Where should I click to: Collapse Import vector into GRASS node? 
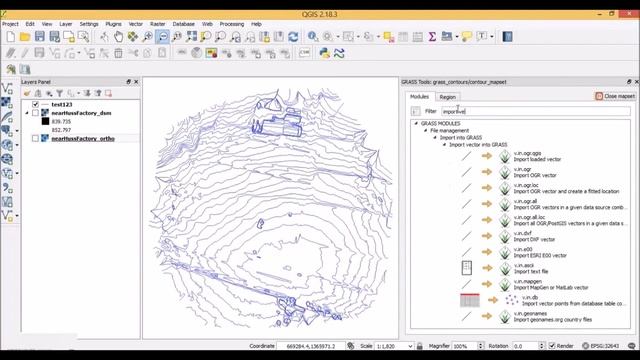point(444,144)
